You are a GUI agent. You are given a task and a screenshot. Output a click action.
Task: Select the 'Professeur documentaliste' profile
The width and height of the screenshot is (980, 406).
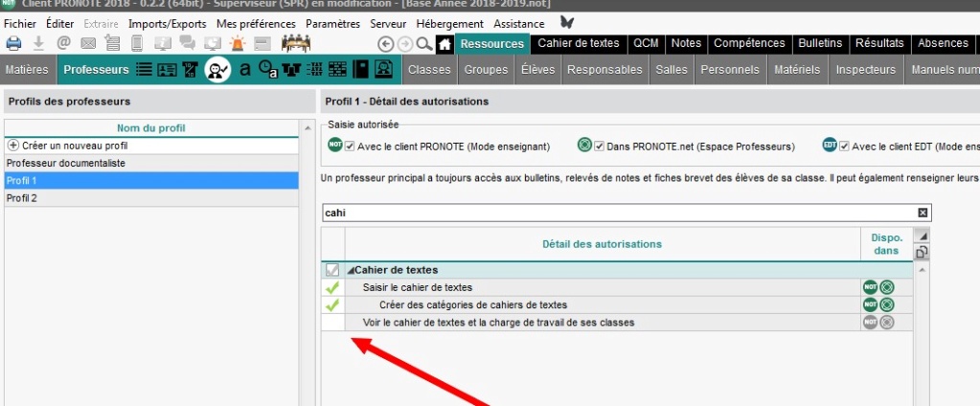pos(152,163)
